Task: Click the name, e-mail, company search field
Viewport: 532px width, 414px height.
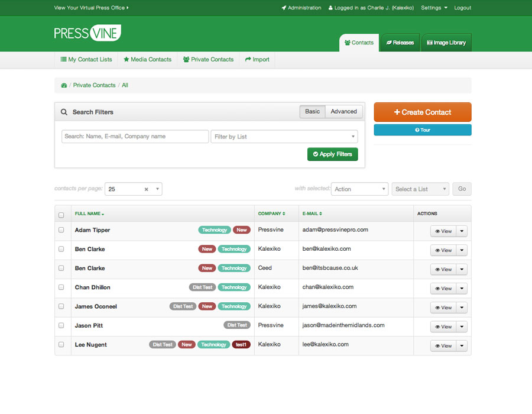Action: [135, 137]
